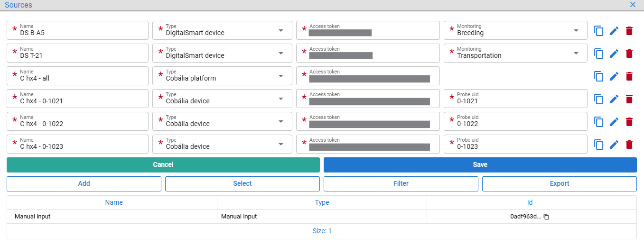Delete the C hx4 - 0-1022 source row

629,122
